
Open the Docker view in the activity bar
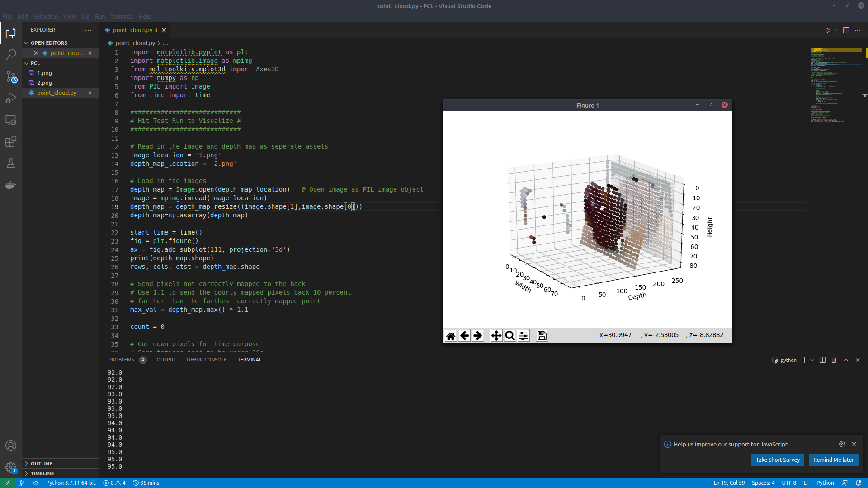pyautogui.click(x=11, y=185)
